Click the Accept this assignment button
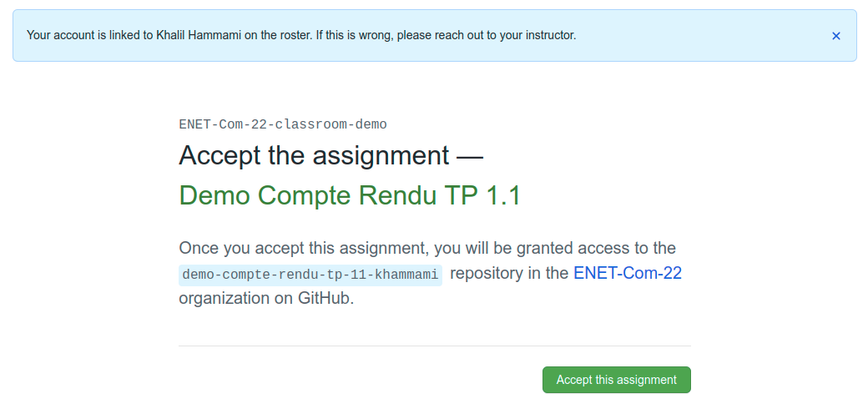868x419 pixels. tap(616, 380)
